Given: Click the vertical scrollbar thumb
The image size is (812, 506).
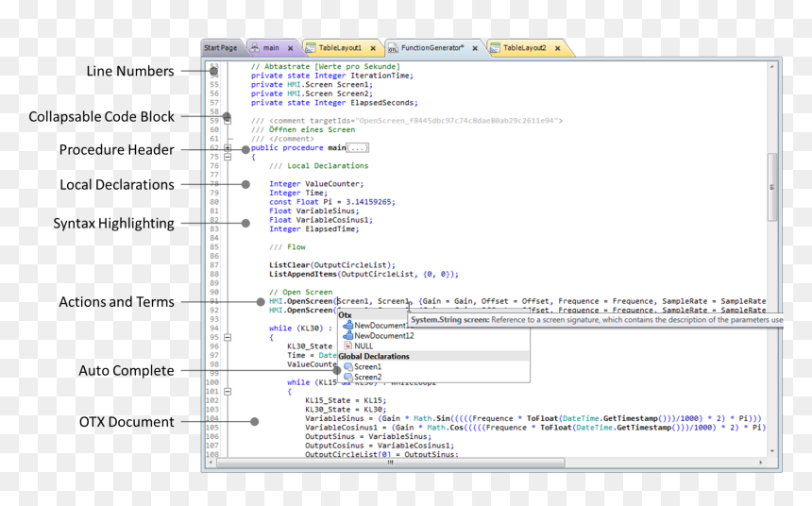Looking at the screenshot, I should tap(771, 187).
